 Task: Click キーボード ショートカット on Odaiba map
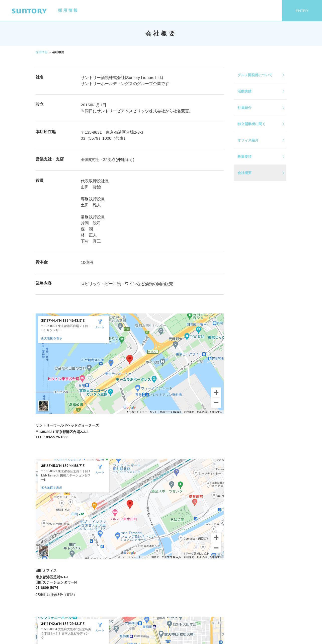tap(141, 412)
